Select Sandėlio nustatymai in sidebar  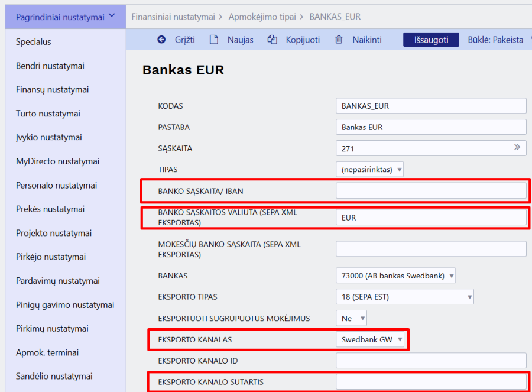(x=54, y=376)
